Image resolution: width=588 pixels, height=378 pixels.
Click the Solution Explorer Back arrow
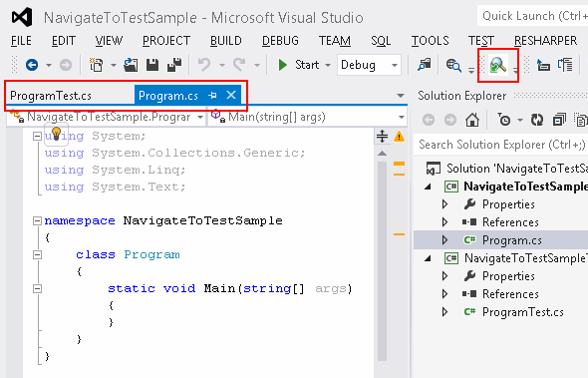coord(429,120)
